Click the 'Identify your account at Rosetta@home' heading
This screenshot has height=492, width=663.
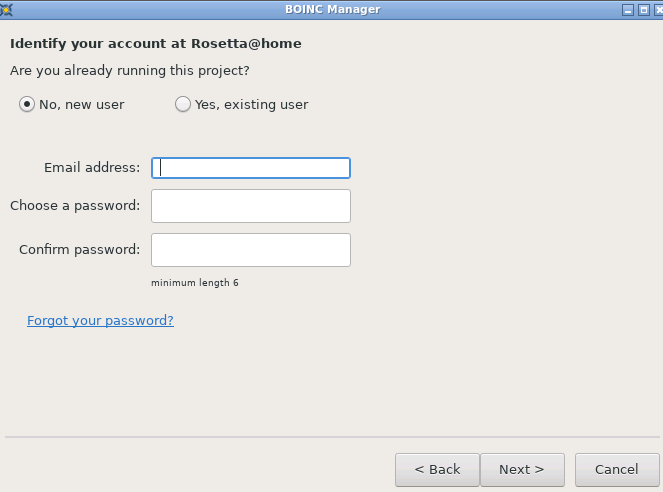tap(156, 44)
